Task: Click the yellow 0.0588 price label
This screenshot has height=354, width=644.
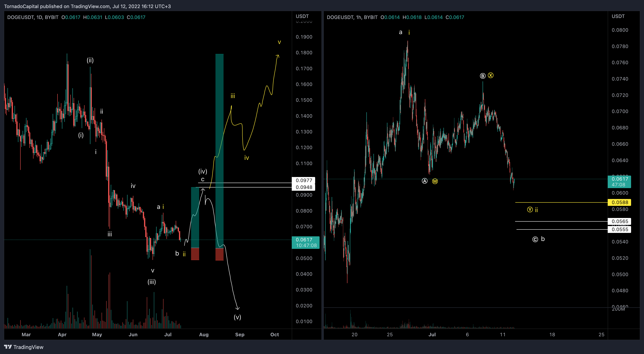Action: tap(619, 202)
